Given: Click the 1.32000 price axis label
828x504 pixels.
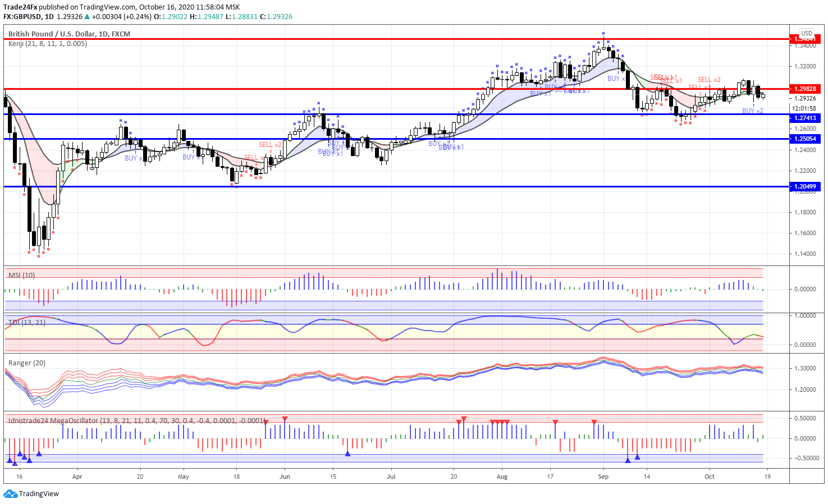Looking at the screenshot, I should coord(805,66).
